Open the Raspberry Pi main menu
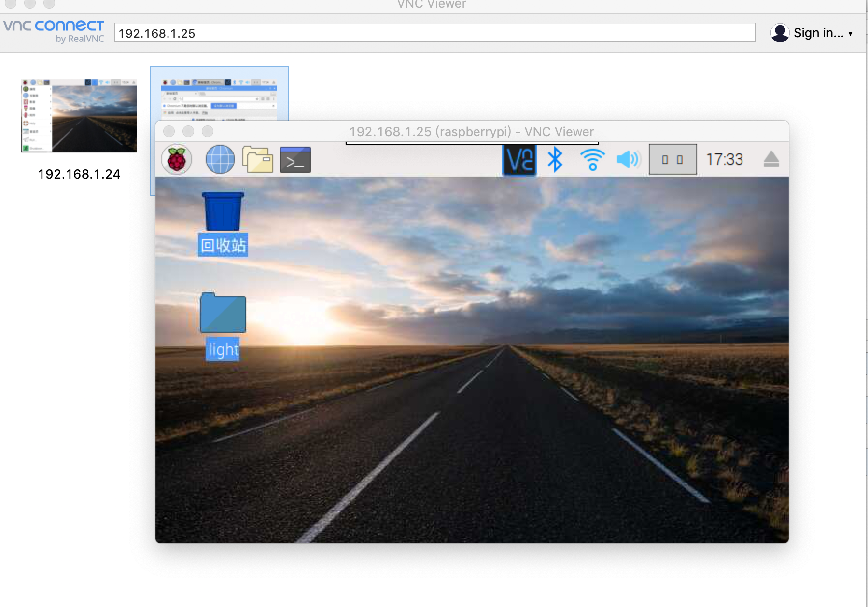This screenshot has width=868, height=607. [177, 159]
